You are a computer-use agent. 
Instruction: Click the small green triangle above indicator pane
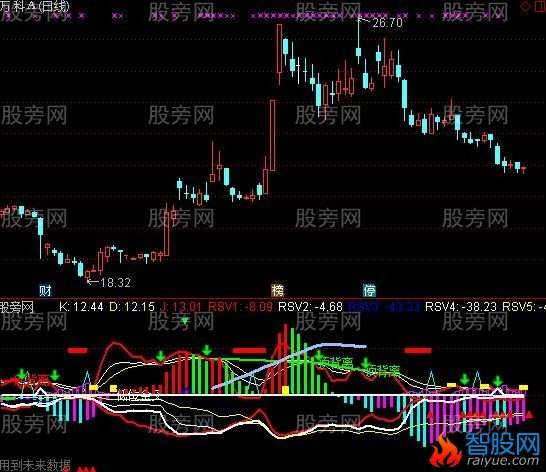pos(185,320)
